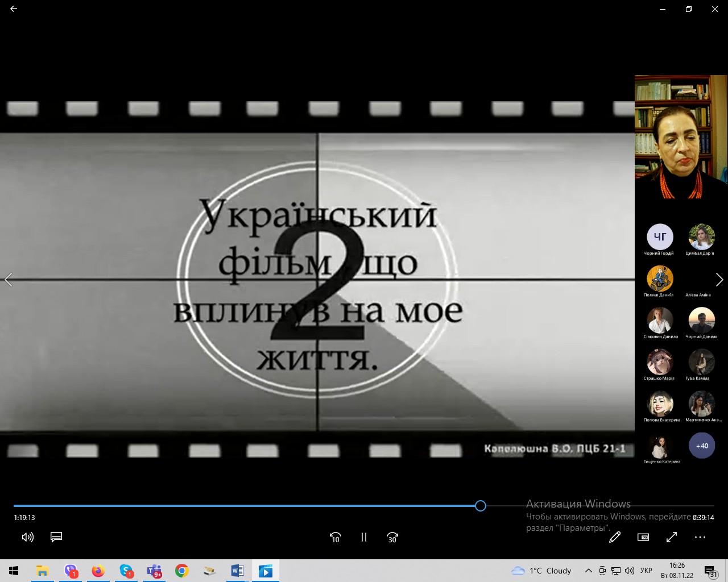Seek using the blue playback slider handle
Image resolution: width=728 pixels, height=582 pixels.
coord(481,506)
